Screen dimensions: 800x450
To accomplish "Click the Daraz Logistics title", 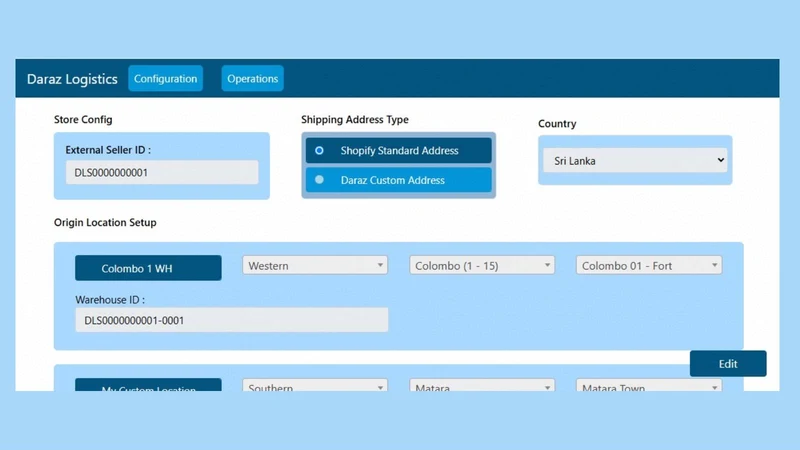I will (x=72, y=79).
